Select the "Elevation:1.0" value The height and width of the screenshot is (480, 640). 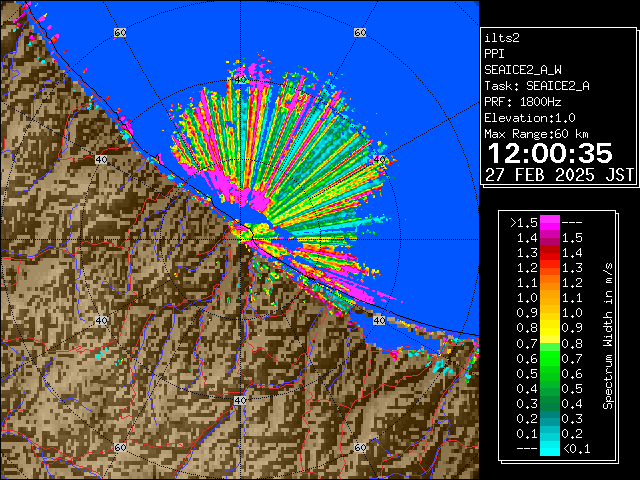click(530, 118)
